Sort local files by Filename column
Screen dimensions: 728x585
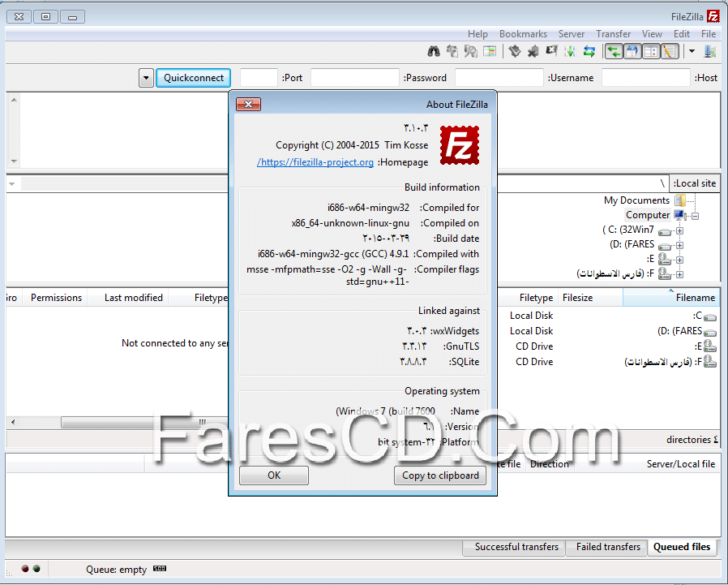671,298
